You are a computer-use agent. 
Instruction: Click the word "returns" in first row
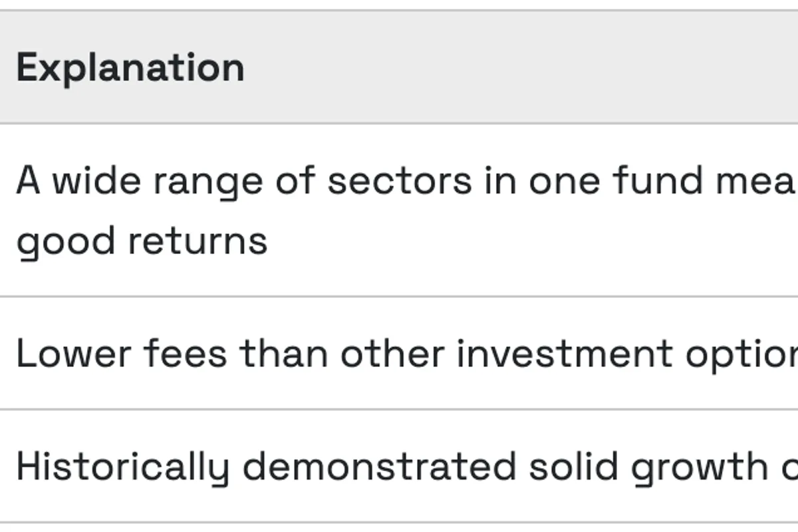click(198, 241)
